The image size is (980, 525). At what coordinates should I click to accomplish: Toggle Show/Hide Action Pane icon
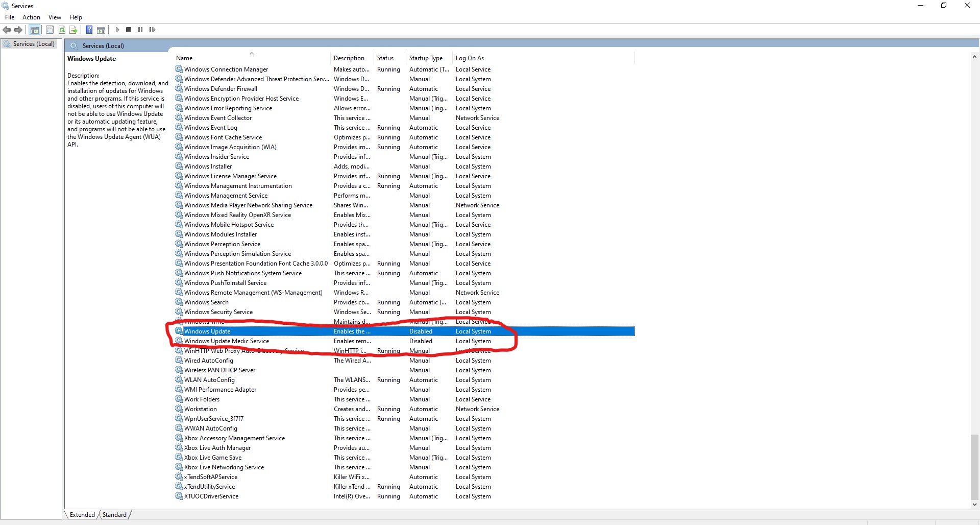(x=101, y=30)
